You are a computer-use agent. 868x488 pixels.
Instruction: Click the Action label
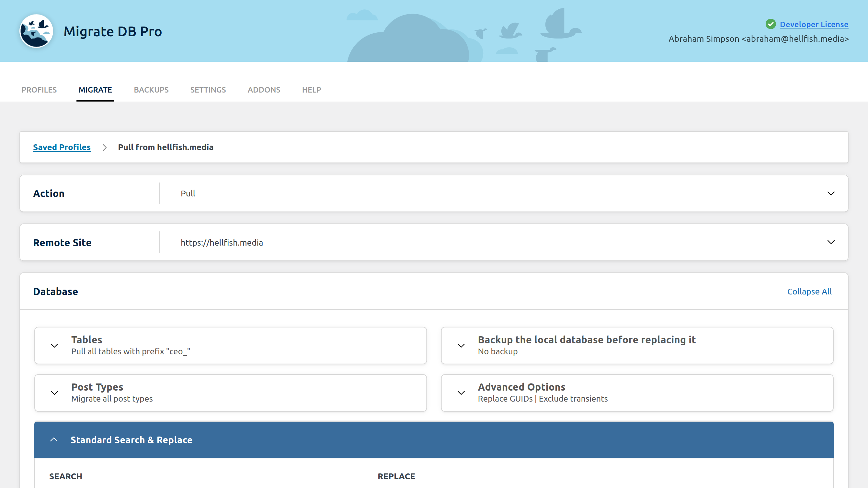coord(49,194)
